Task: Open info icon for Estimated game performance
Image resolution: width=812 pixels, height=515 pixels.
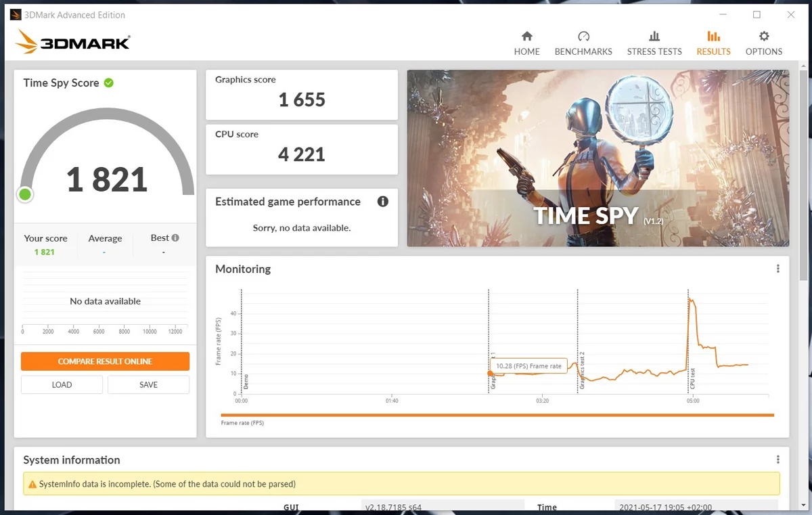Action: [x=383, y=202]
